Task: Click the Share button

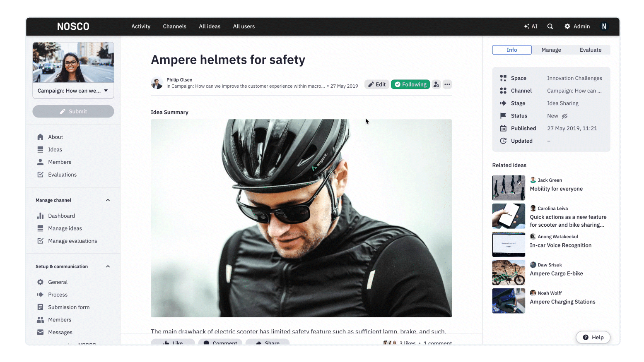Action: click(268, 342)
